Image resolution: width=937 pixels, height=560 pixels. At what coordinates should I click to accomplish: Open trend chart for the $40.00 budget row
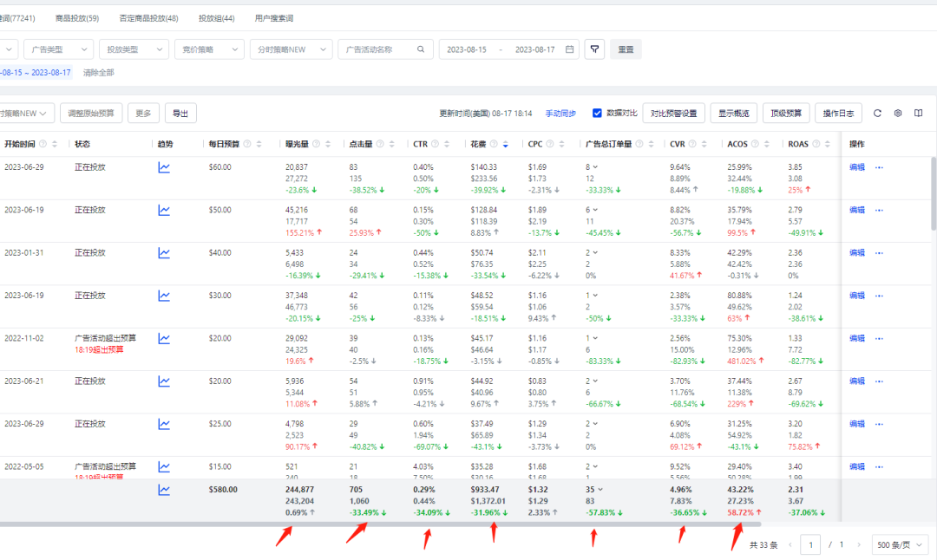(x=164, y=253)
